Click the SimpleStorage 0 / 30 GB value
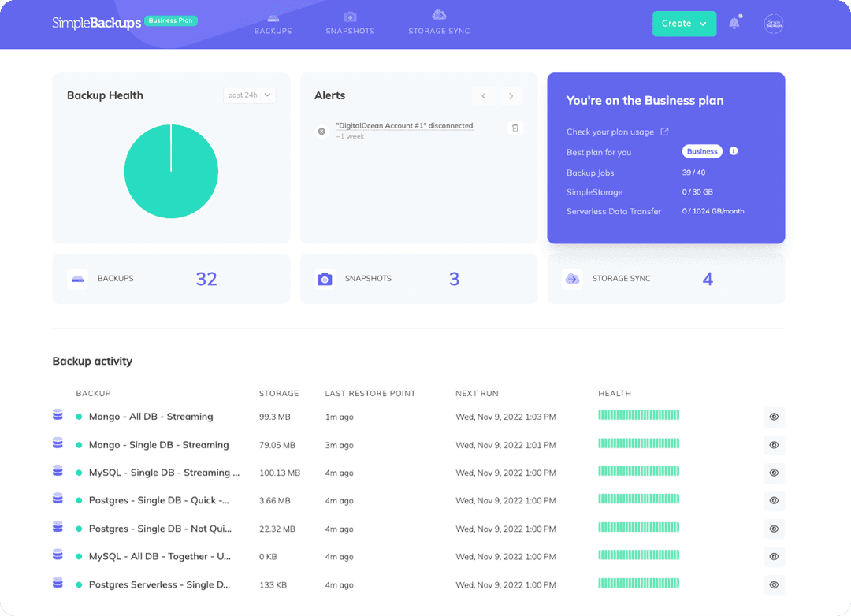Viewport: 851px width, 616px height. tap(697, 191)
